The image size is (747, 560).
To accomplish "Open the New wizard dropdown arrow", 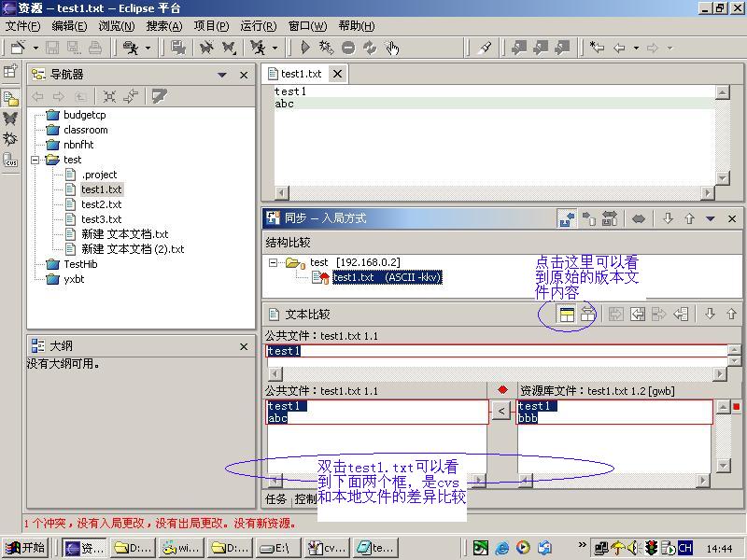I will [35, 48].
